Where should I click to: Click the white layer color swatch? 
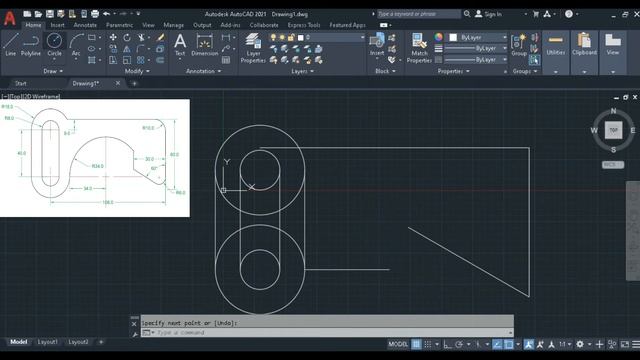coord(301,38)
